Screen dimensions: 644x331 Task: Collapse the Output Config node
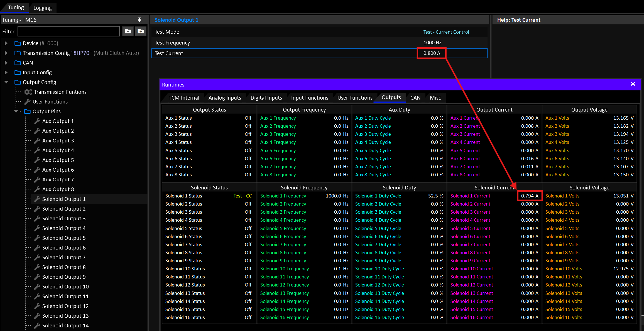(6, 82)
